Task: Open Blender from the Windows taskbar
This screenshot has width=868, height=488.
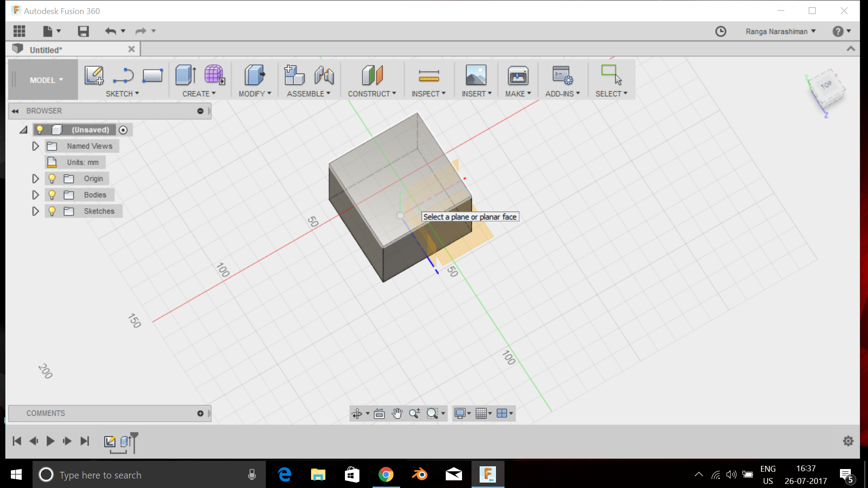Action: pos(420,474)
